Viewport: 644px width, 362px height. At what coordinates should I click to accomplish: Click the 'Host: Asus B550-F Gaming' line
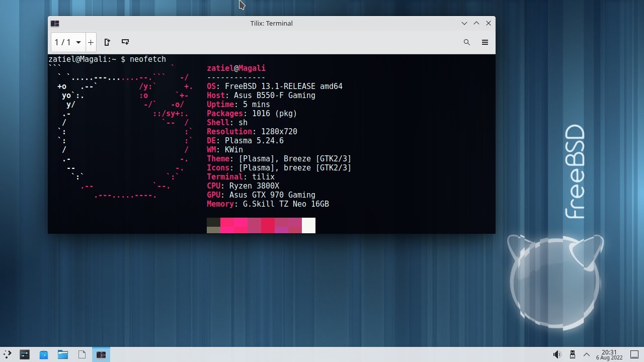261,96
